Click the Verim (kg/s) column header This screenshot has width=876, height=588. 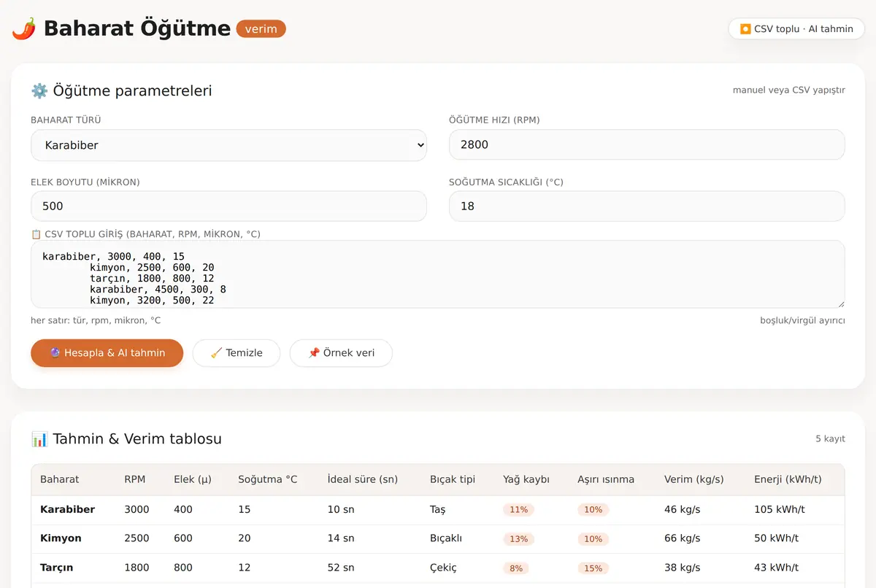(694, 479)
